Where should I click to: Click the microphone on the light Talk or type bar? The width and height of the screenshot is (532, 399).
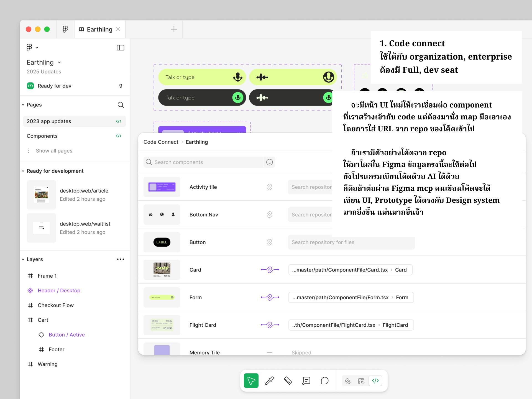238,77
